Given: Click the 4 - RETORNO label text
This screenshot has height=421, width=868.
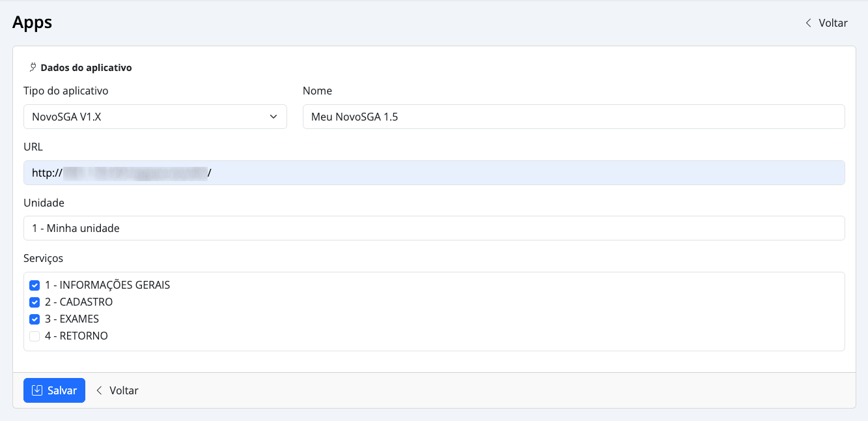Looking at the screenshot, I should point(76,336).
